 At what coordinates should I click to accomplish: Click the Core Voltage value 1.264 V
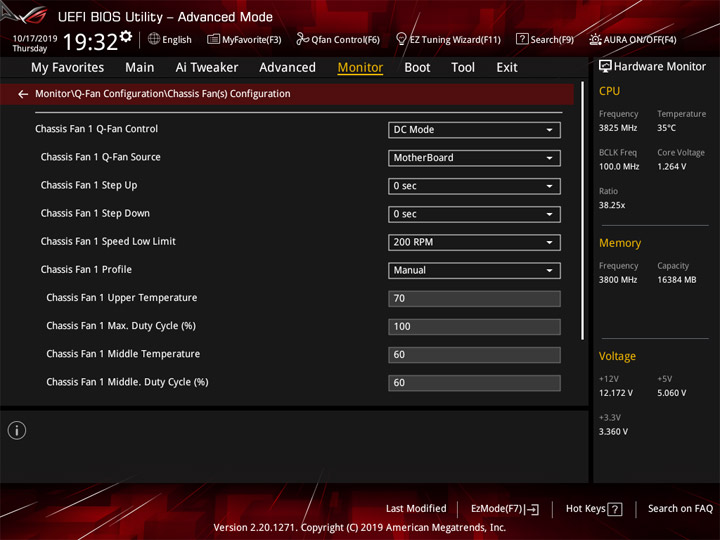point(671,167)
